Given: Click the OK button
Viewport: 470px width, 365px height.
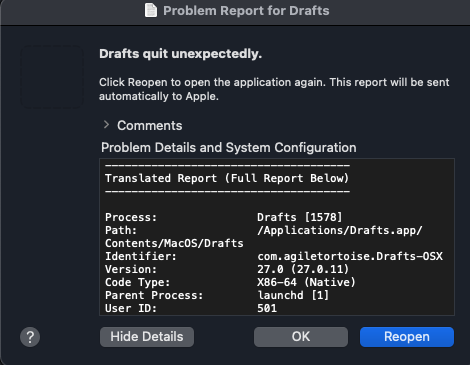Looking at the screenshot, I should (301, 337).
